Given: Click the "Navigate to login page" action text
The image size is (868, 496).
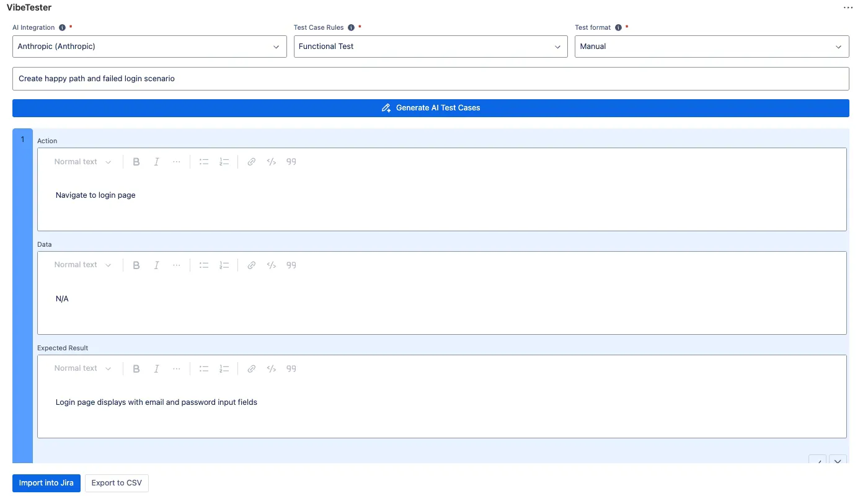Looking at the screenshot, I should pos(95,195).
